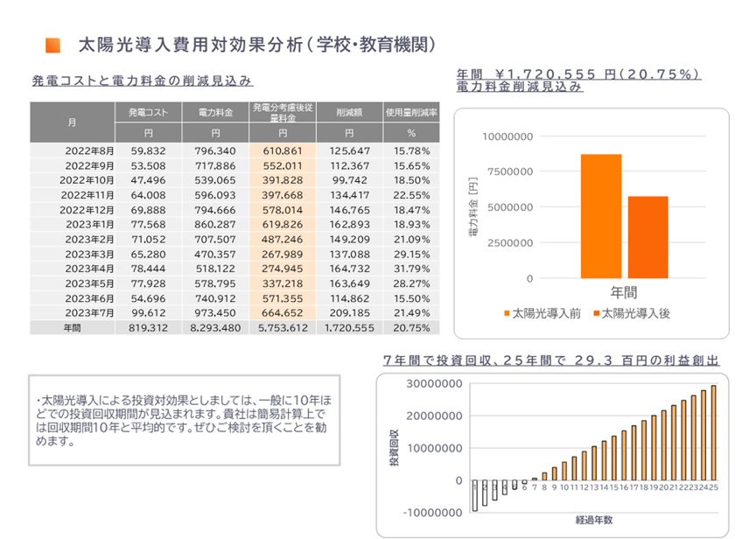Image resolution: width=756 pixels, height=539 pixels.
Task: Select the 1,720,555 annual reduction cell
Action: tap(348, 327)
